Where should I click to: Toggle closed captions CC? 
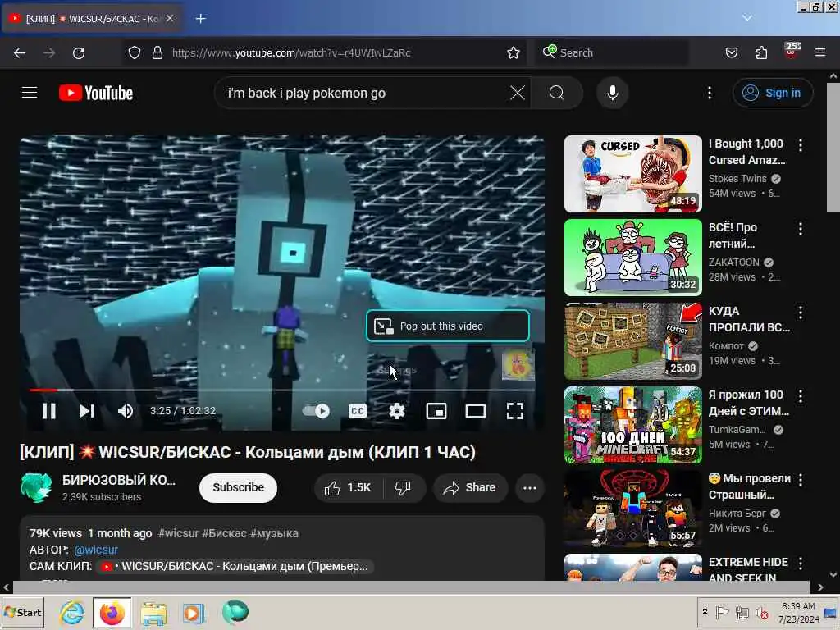click(358, 411)
